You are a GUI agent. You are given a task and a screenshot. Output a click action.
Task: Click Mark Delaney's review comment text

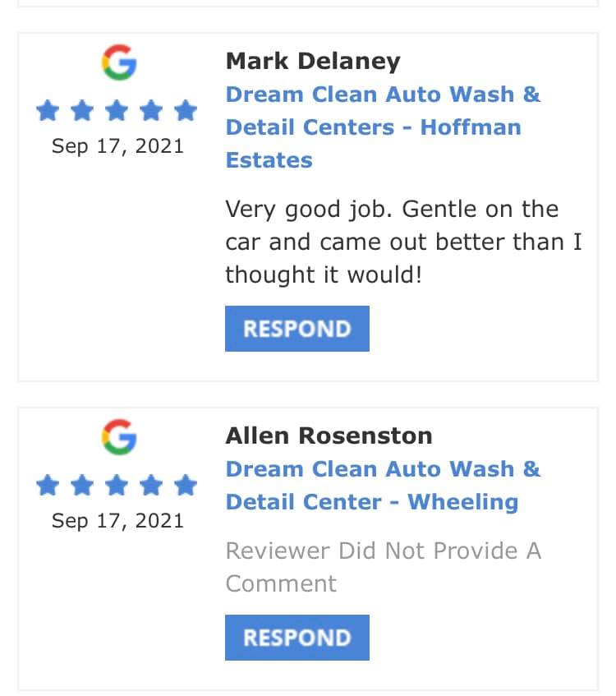click(x=403, y=242)
